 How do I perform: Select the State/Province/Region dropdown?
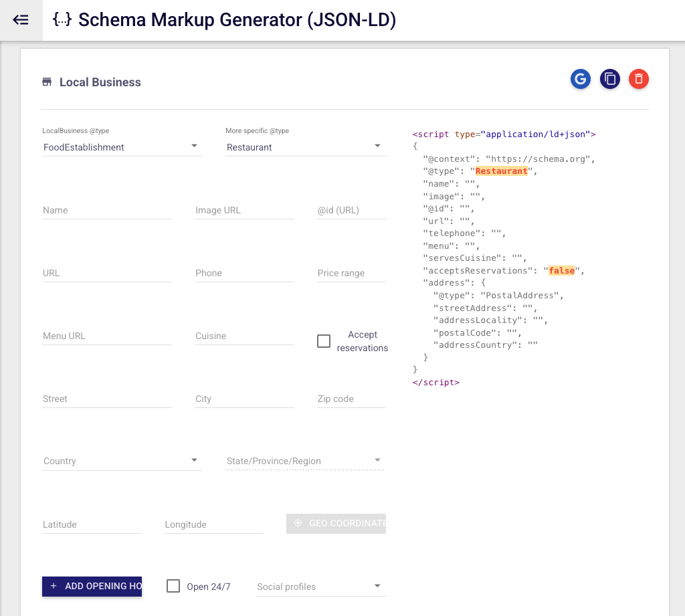point(304,460)
